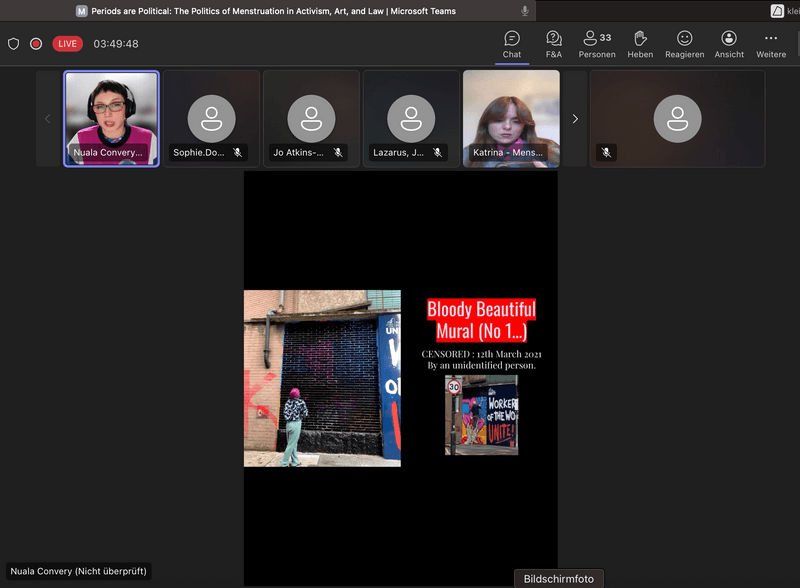Image resolution: width=800 pixels, height=588 pixels.
Task: Open Reagieren reactions menu
Action: pyautogui.click(x=685, y=44)
